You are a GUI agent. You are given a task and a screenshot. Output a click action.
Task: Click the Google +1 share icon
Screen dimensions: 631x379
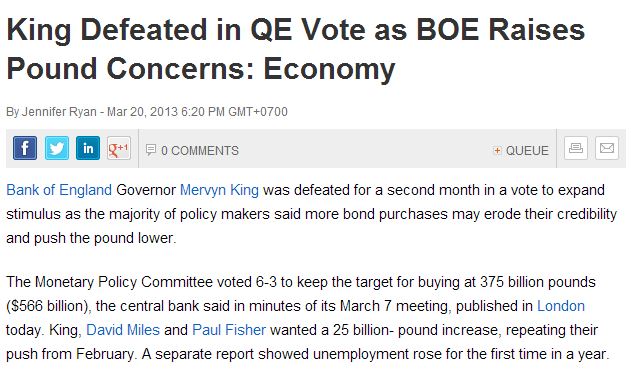pos(119,148)
